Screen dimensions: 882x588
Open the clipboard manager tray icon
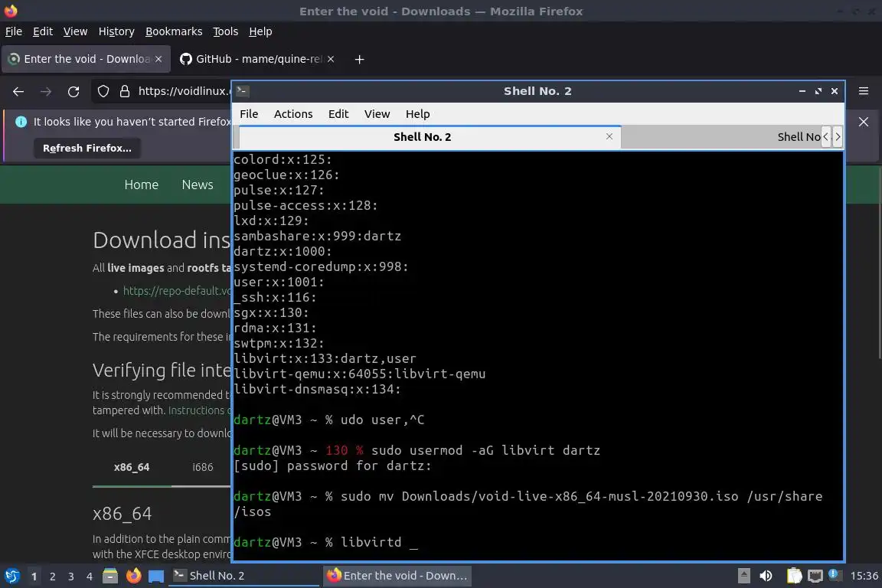794,576
